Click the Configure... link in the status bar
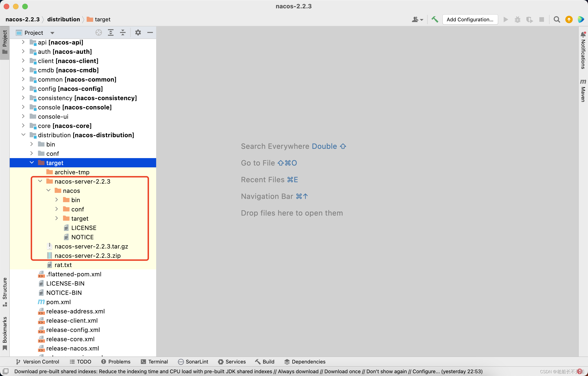The width and height of the screenshot is (588, 376). pyautogui.click(x=427, y=371)
